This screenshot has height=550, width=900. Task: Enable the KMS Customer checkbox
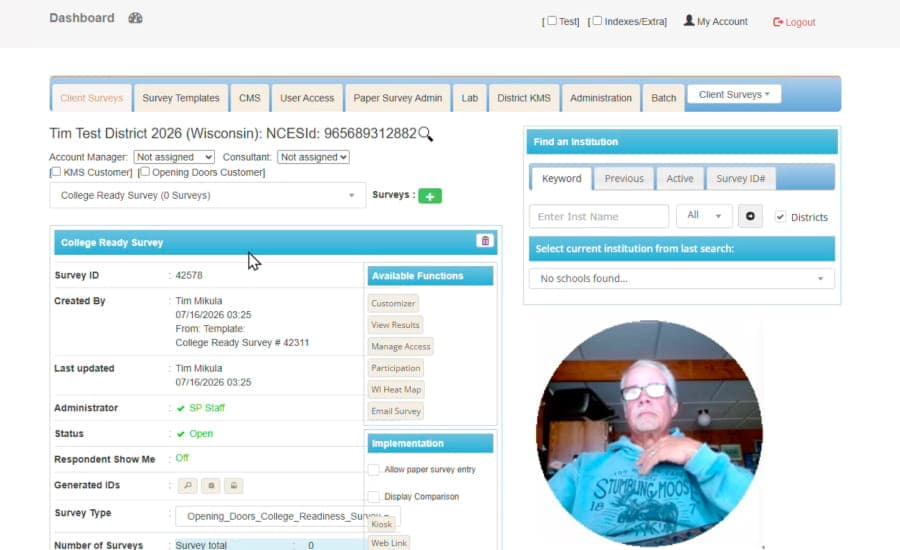tap(56, 172)
